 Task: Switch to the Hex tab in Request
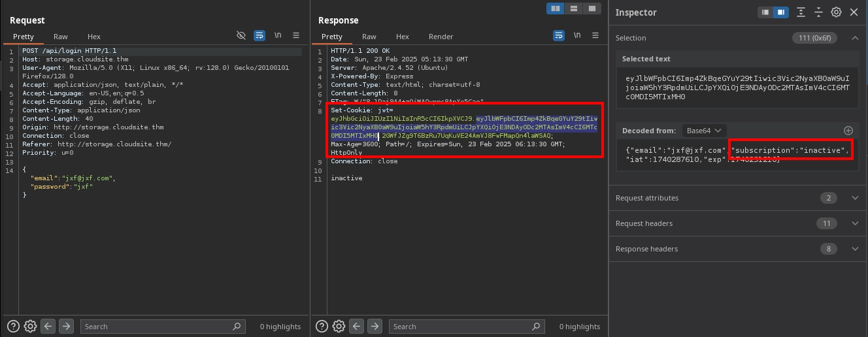click(x=94, y=37)
